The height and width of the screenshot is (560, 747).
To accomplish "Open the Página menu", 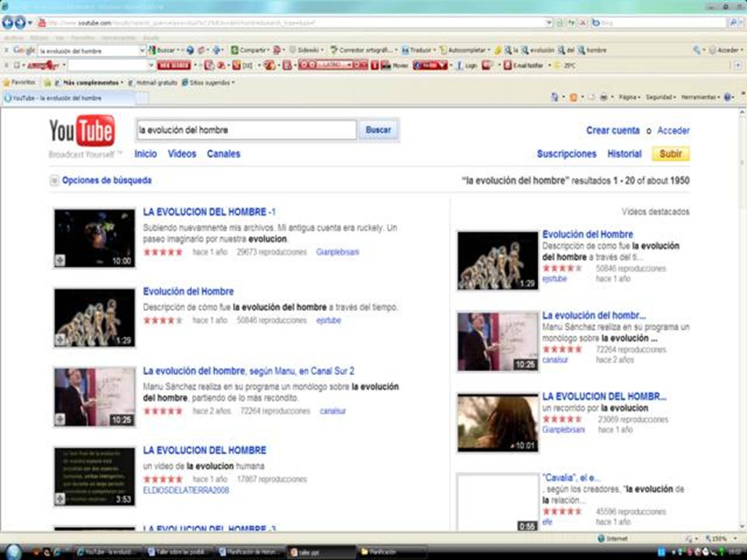I will coord(630,97).
